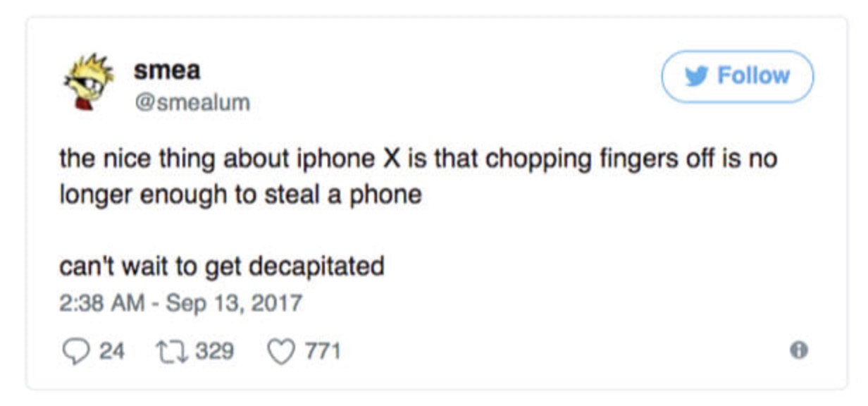Visit the @smealum handle link
Image resolution: width=868 pixels, height=406 pixels.
(192, 103)
